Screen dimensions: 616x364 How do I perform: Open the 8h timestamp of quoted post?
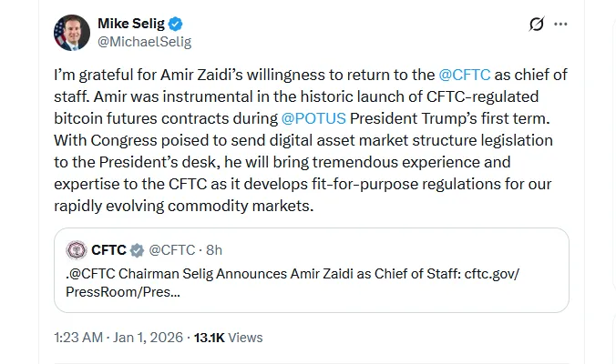click(x=215, y=250)
